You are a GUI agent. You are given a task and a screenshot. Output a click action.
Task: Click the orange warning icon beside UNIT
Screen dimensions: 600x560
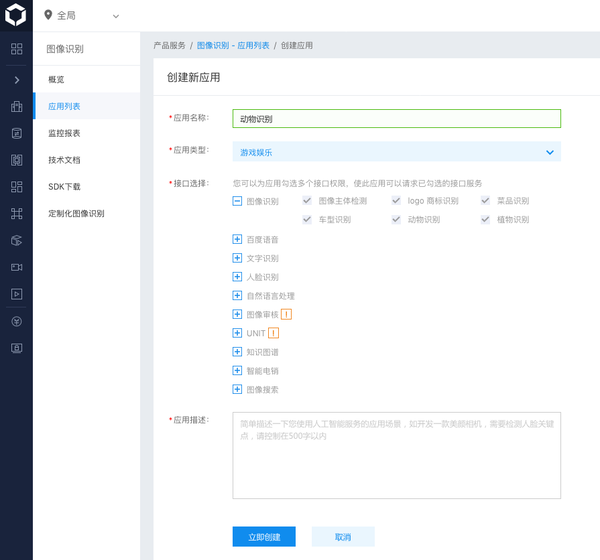(273, 333)
